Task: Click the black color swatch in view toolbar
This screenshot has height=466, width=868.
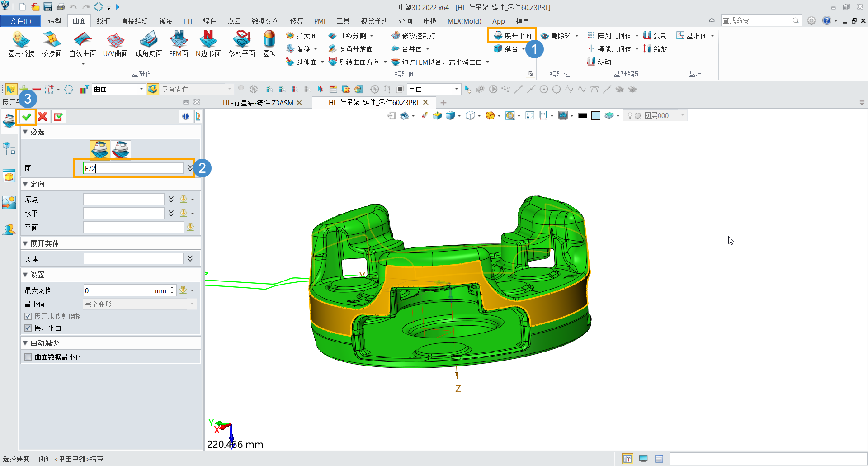Action: pyautogui.click(x=583, y=116)
